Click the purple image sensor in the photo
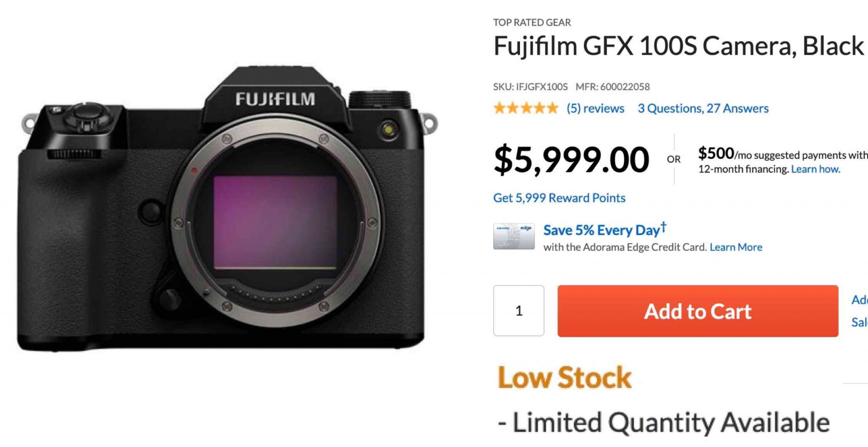This screenshot has width=868, height=447. point(275,222)
